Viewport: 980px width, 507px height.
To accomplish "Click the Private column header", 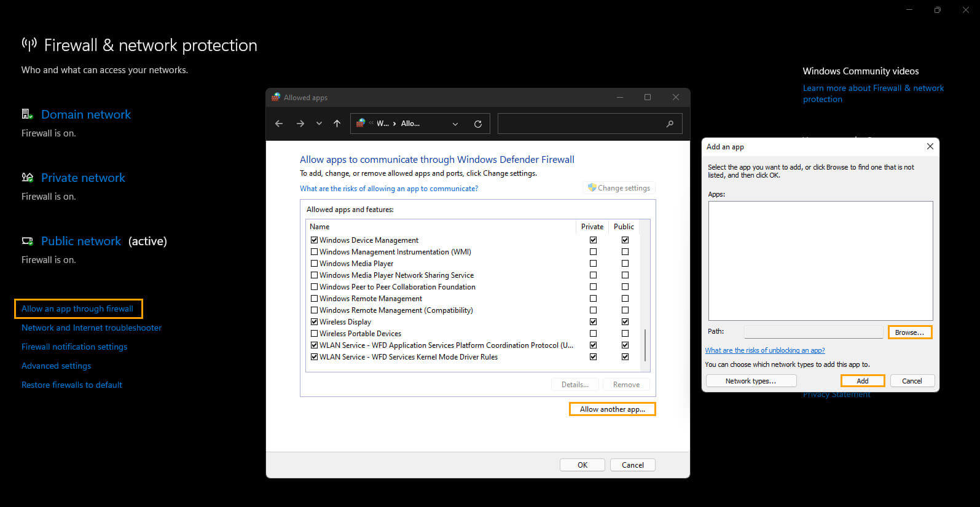I will point(592,227).
